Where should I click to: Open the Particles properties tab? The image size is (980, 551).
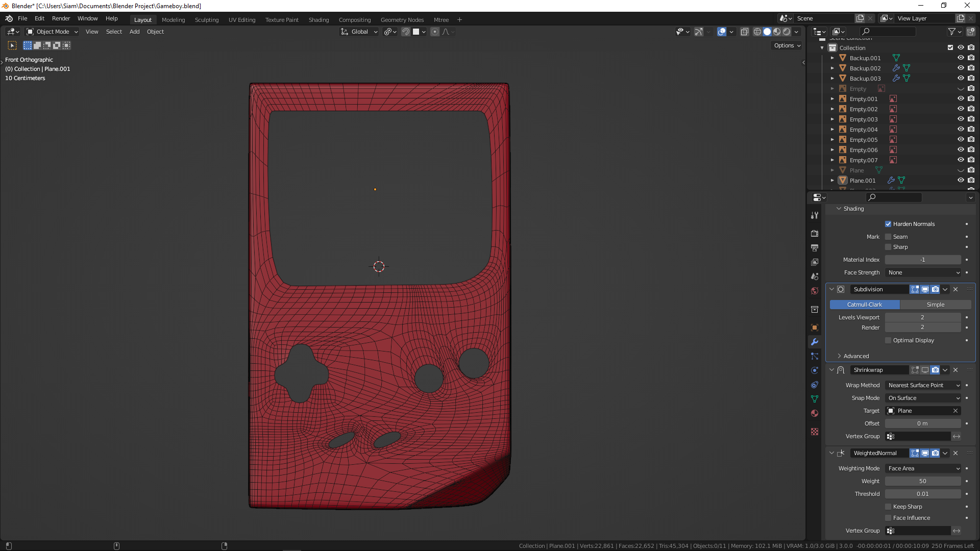coord(815,356)
